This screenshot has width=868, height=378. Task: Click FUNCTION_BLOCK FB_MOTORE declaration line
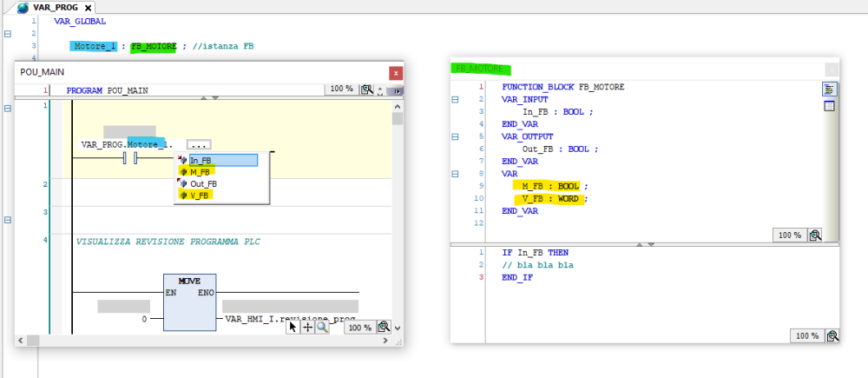(563, 87)
